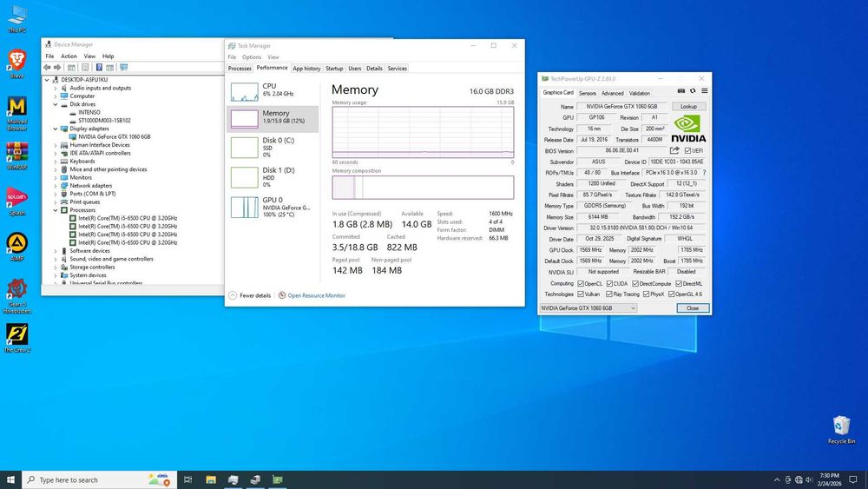Select the GPU 0 performance entry
Screen dimensions: 868x489
pos(273,207)
